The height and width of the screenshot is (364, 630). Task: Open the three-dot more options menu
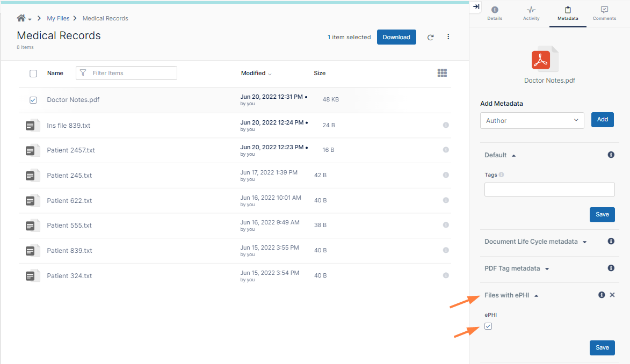(x=448, y=37)
